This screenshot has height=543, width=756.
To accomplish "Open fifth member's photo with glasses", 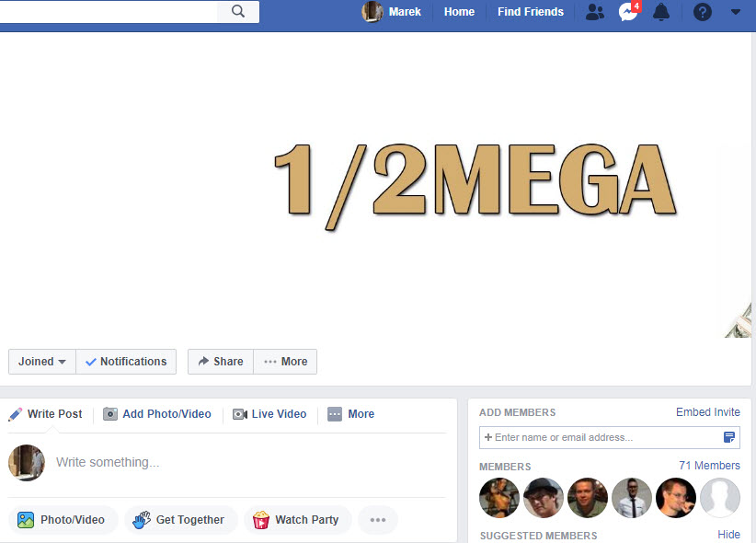I will tap(676, 498).
